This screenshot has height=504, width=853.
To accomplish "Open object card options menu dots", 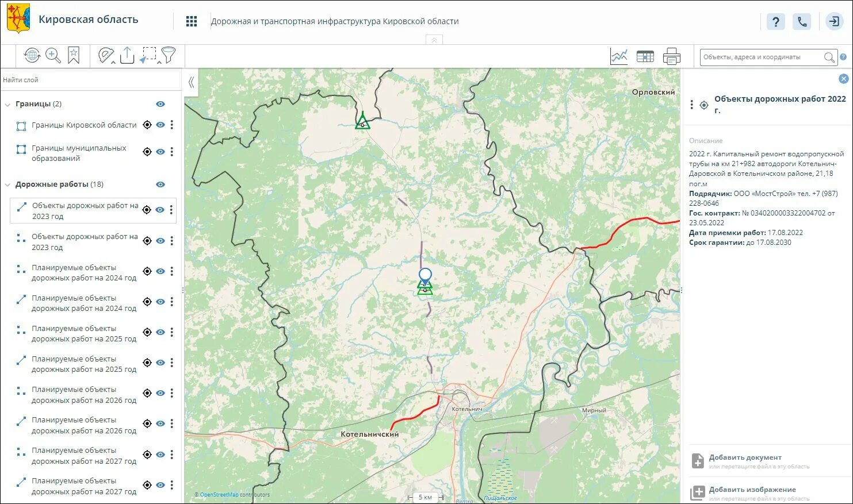I will pos(691,105).
